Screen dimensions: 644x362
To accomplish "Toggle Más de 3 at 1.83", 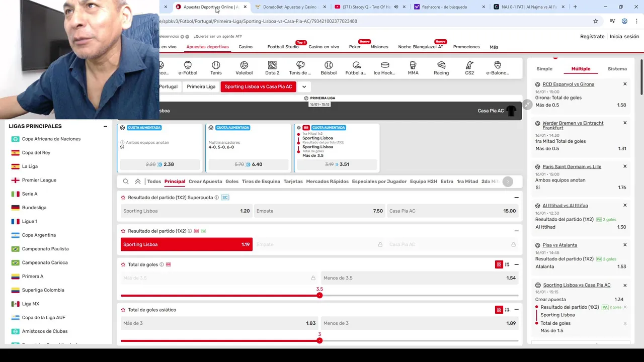I will tap(219, 323).
